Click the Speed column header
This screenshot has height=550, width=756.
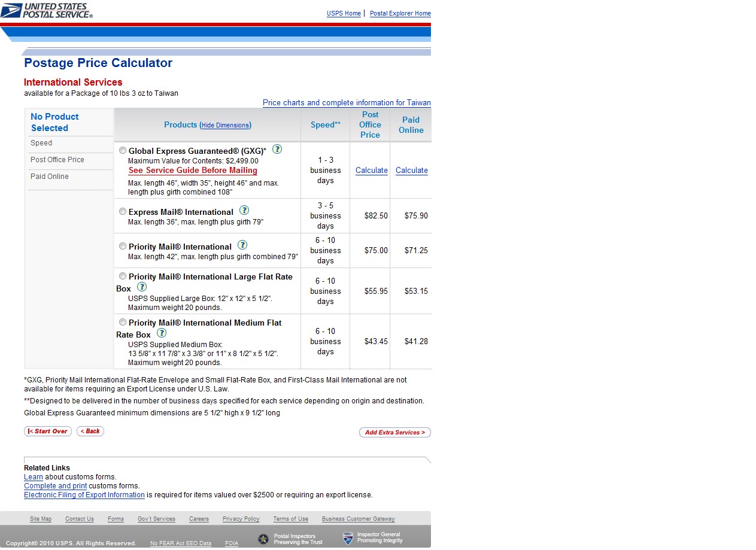tap(326, 124)
